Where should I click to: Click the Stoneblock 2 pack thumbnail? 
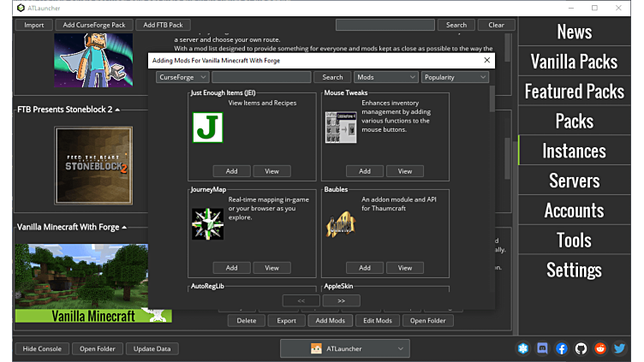coord(93,165)
